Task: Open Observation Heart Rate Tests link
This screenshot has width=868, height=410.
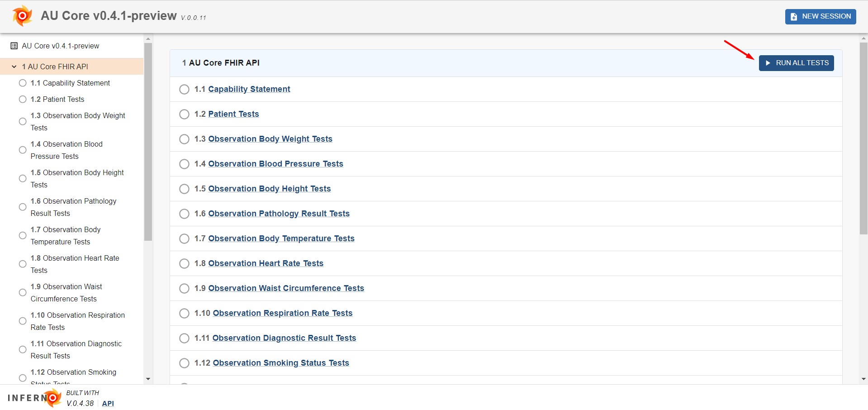Action: coord(266,263)
